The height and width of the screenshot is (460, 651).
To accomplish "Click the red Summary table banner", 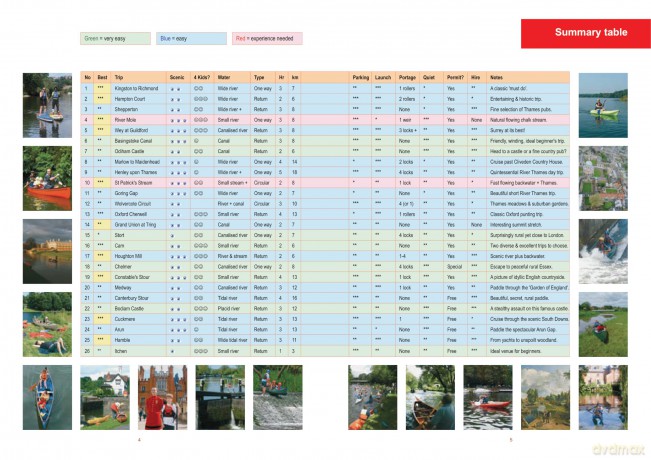I will tap(586, 33).
